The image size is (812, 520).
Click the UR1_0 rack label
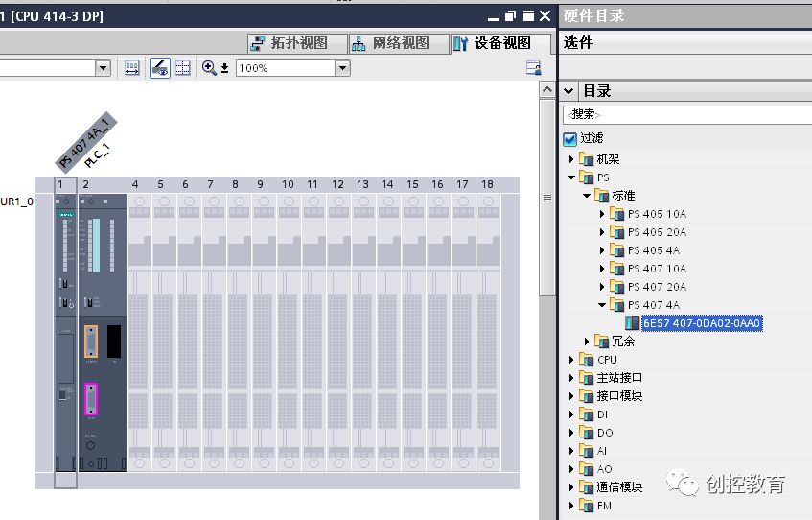point(16,201)
